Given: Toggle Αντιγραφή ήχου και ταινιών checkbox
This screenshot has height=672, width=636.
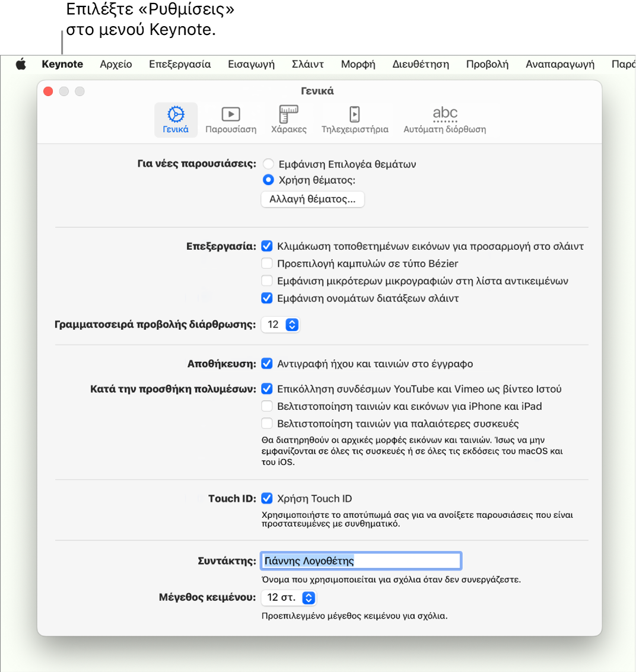Looking at the screenshot, I should point(267,364).
